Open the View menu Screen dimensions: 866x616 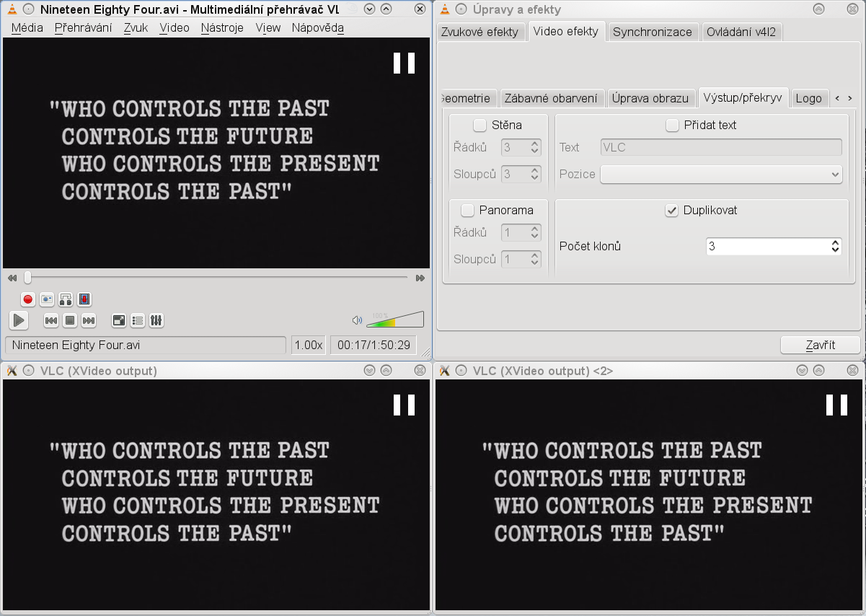268,27
